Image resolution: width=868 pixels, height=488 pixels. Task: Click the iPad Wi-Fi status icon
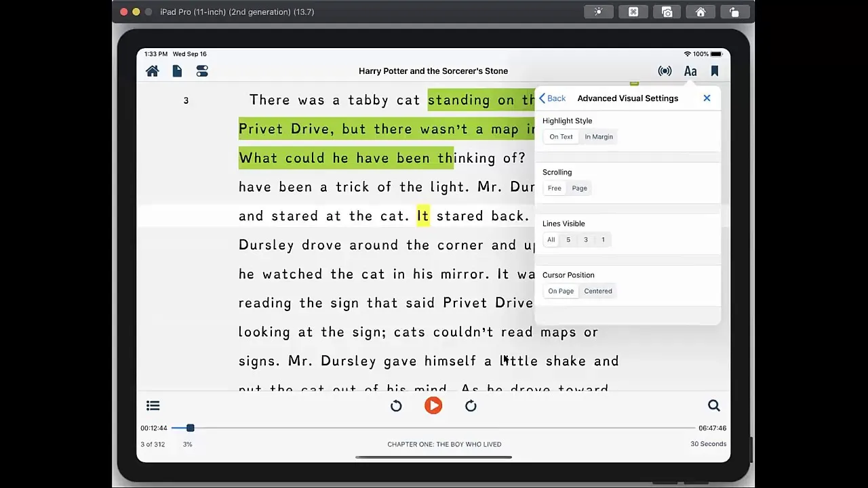[x=687, y=54]
